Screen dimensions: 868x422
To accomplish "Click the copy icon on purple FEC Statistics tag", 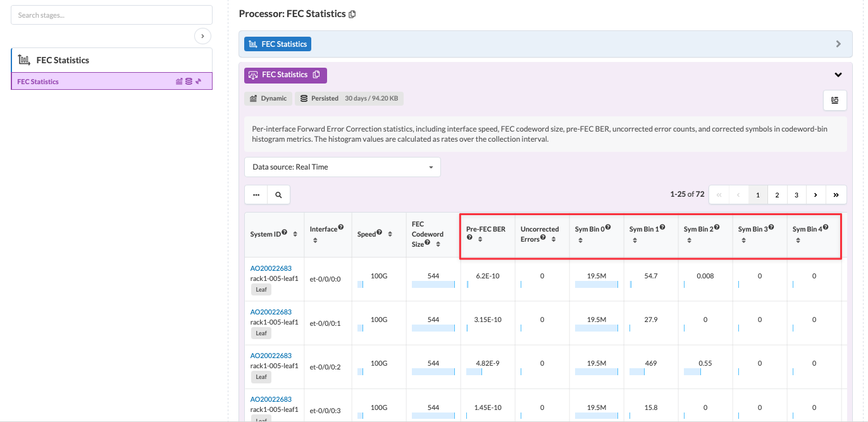I will pyautogui.click(x=316, y=75).
